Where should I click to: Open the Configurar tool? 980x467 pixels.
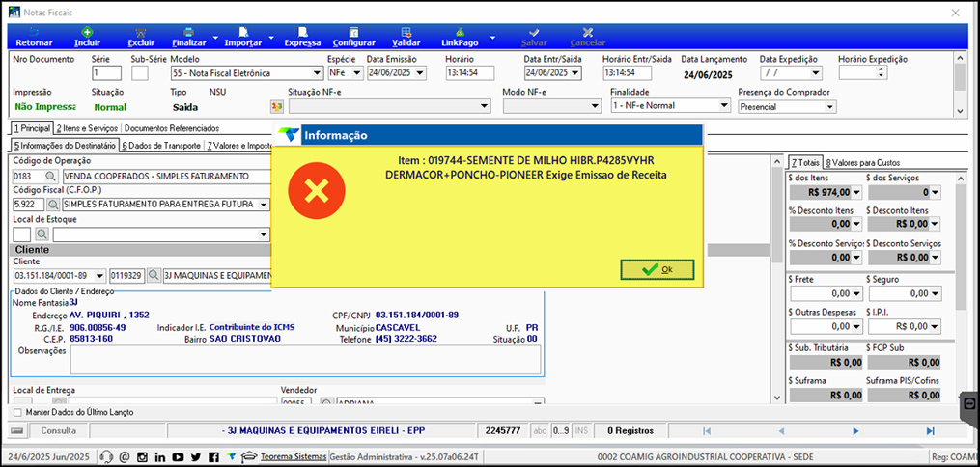[353, 33]
